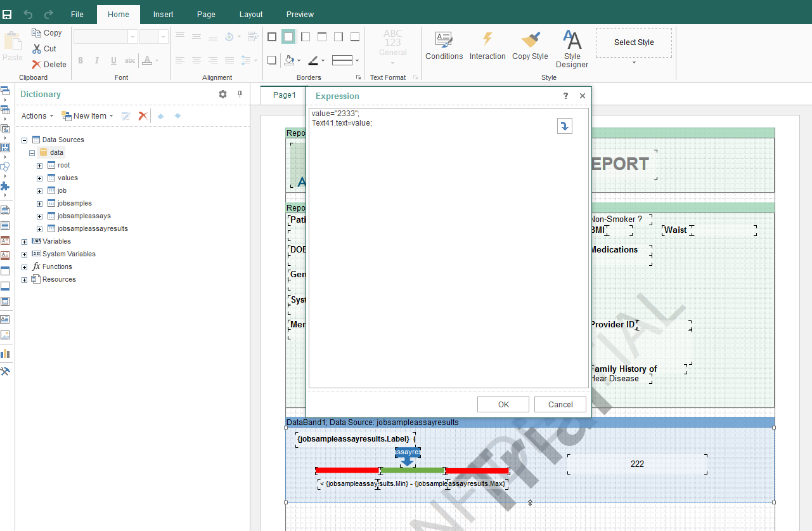
Task: Select the Image component in the left toolbox
Action: click(x=5, y=335)
